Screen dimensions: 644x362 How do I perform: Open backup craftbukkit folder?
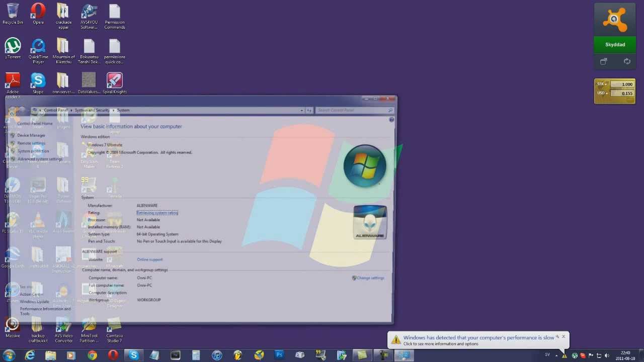tap(38, 329)
